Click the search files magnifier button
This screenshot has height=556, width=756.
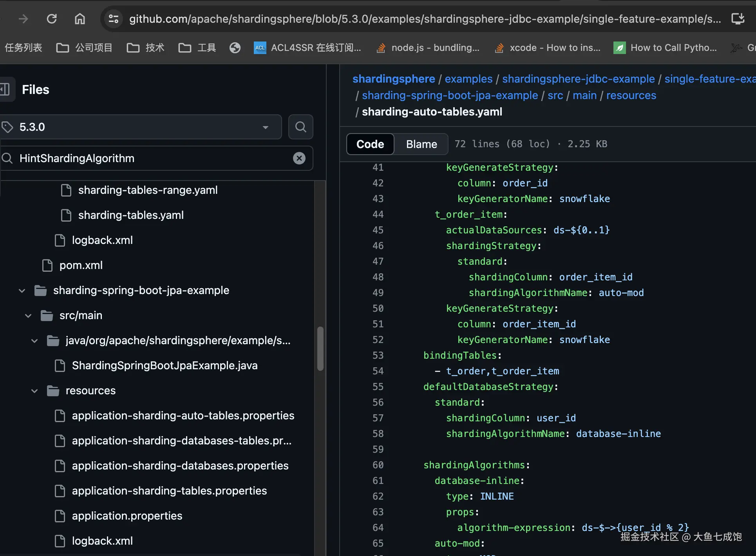[x=300, y=127]
